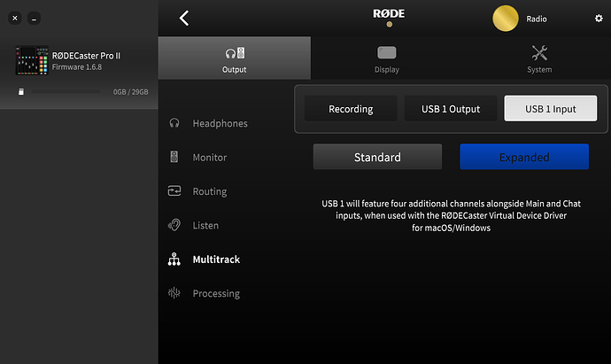Image resolution: width=611 pixels, height=364 pixels.
Task: Open settings with the gear icon
Action: click(599, 18)
